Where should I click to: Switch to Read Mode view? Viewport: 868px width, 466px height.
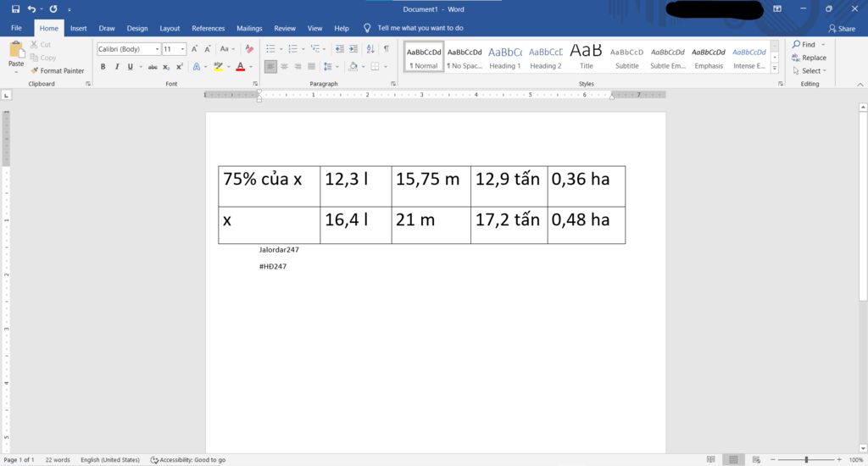tap(711, 459)
